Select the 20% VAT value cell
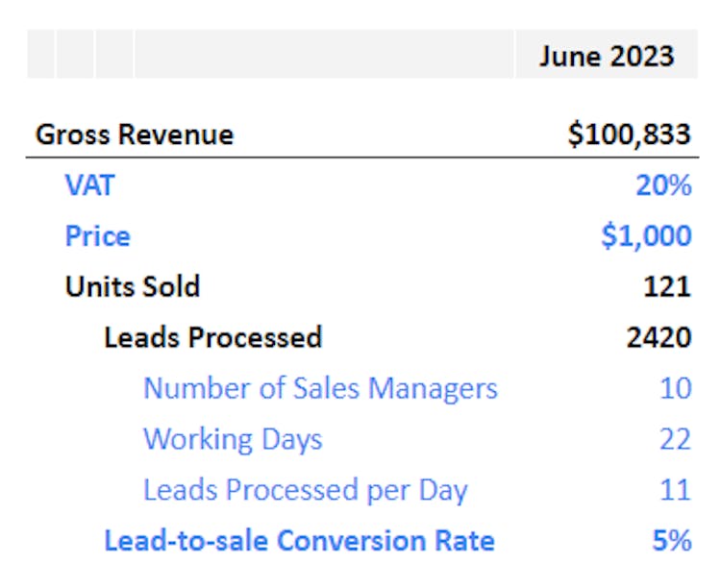The image size is (721, 588). pyautogui.click(x=663, y=184)
